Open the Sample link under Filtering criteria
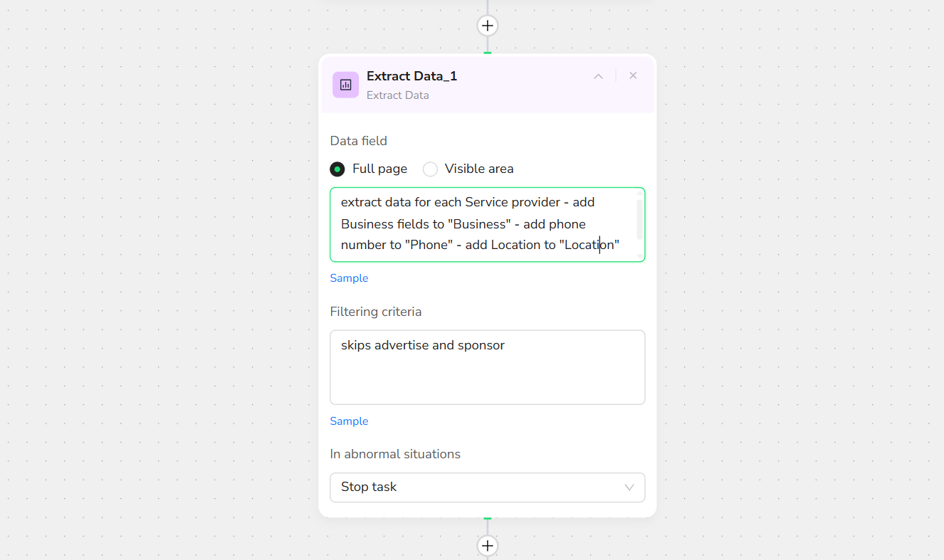 (349, 421)
